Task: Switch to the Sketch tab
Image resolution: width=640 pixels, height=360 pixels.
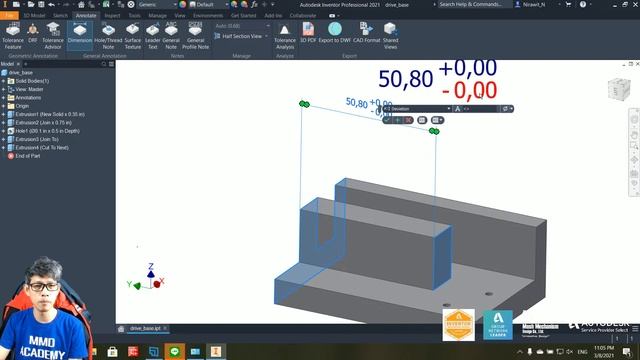Action: [60, 16]
